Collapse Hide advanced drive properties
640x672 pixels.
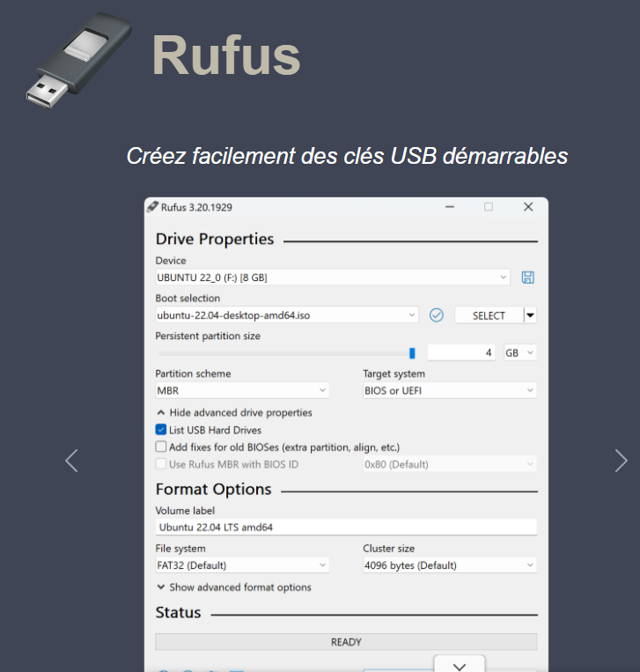tap(234, 412)
